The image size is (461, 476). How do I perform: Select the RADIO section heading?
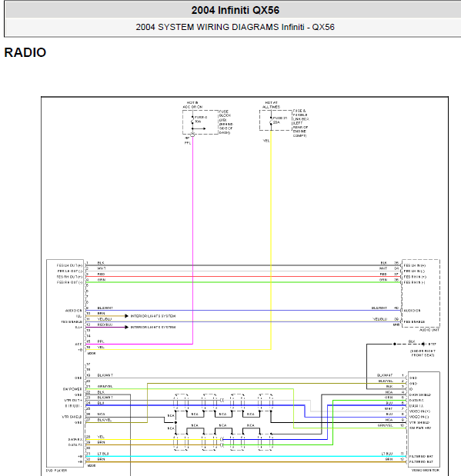(25, 52)
